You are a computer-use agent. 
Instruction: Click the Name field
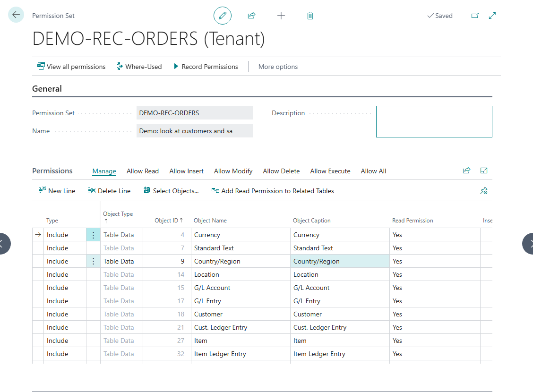194,131
